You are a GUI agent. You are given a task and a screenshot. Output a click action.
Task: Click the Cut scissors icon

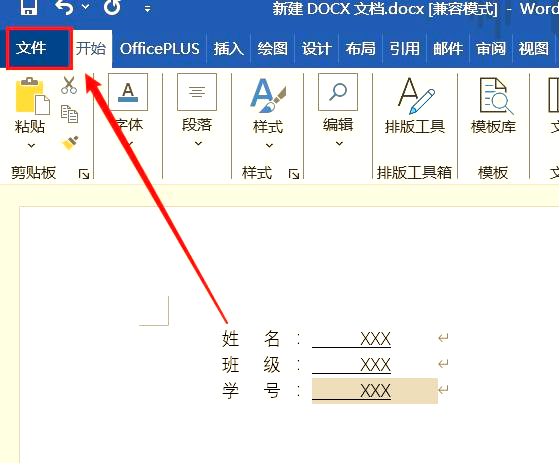point(69,85)
